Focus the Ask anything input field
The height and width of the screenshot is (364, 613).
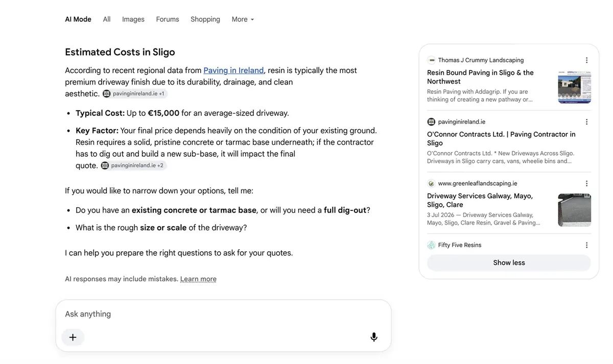[x=223, y=314]
